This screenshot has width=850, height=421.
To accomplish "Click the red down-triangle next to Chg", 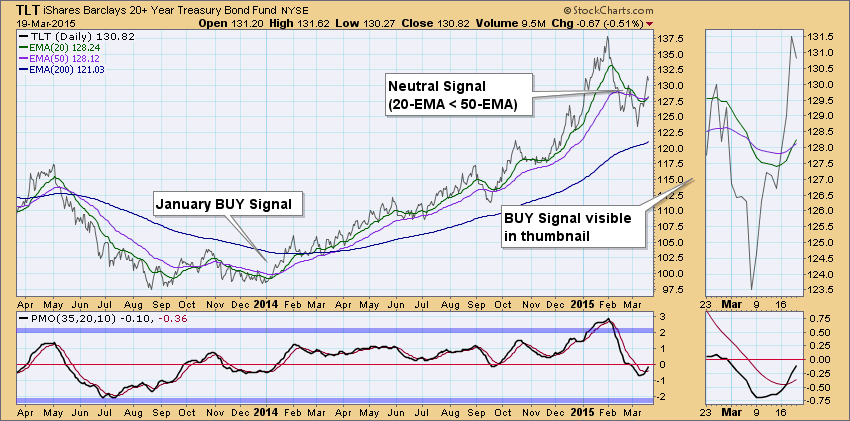I will tap(650, 24).
